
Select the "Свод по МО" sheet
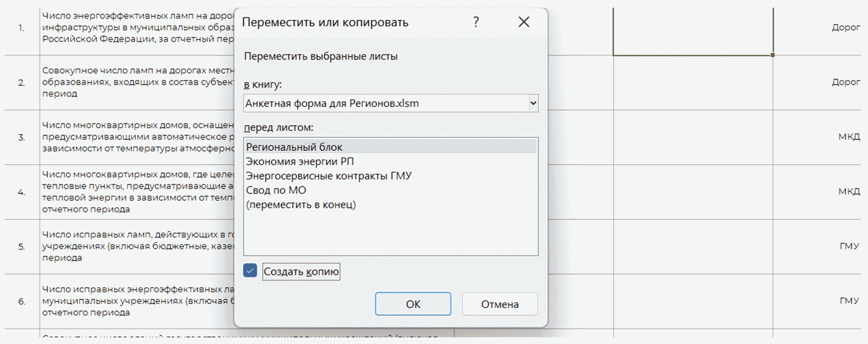click(276, 190)
